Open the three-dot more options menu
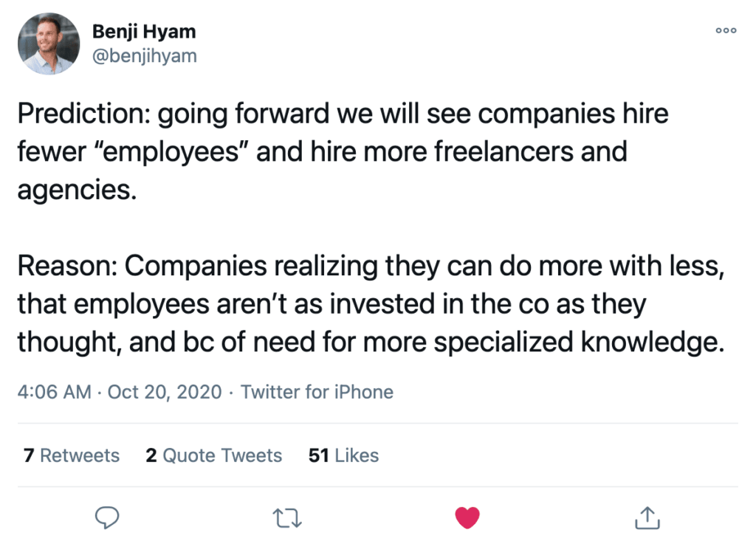This screenshot has width=756, height=547. [726, 30]
